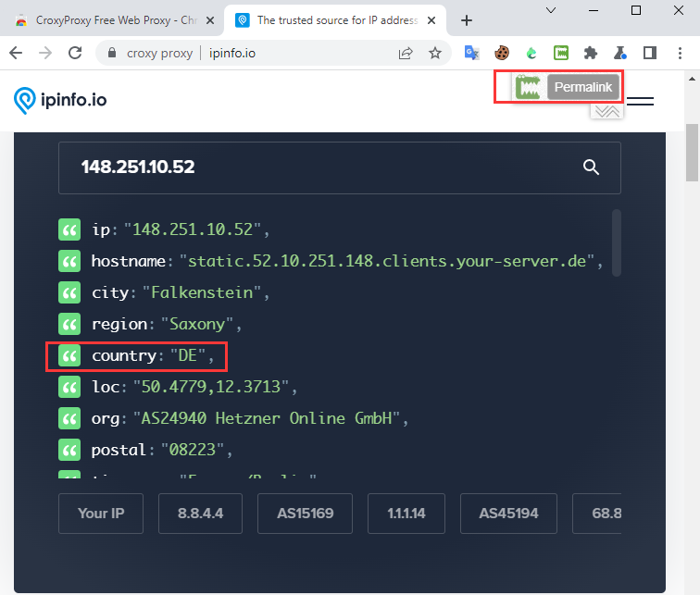Image resolution: width=700 pixels, height=595 pixels.
Task: Reload the current page
Action: tap(75, 53)
